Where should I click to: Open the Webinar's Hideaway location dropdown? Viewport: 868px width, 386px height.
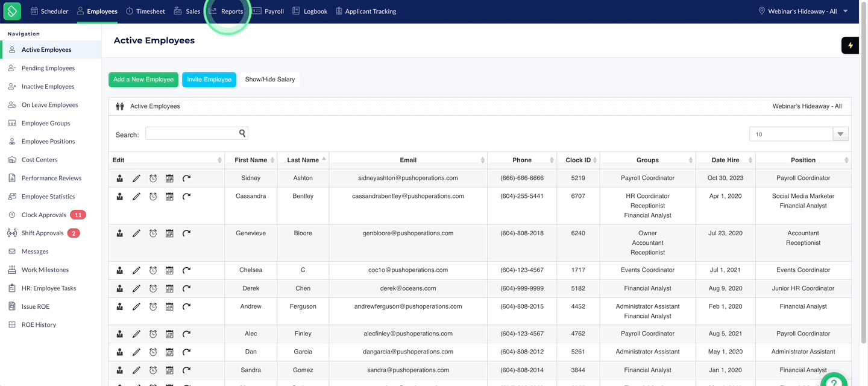pos(804,11)
